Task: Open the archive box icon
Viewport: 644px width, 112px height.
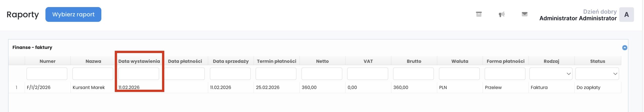Action: (x=479, y=14)
